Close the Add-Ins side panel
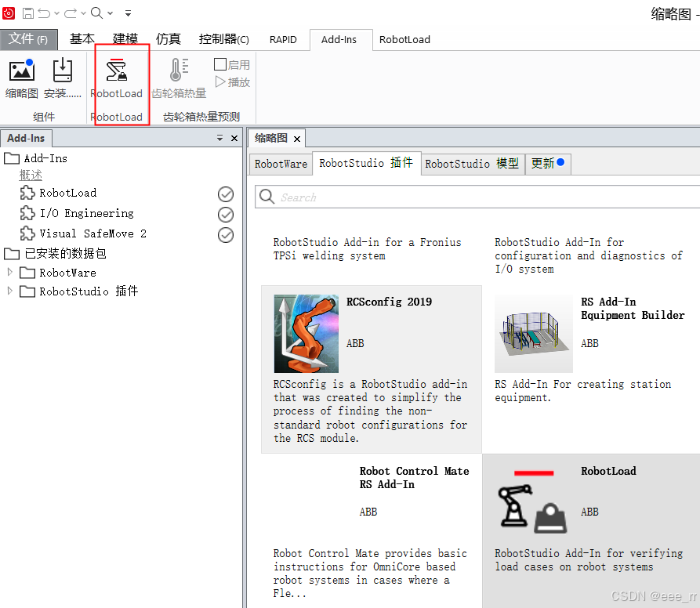The image size is (700, 608). pyautogui.click(x=234, y=138)
